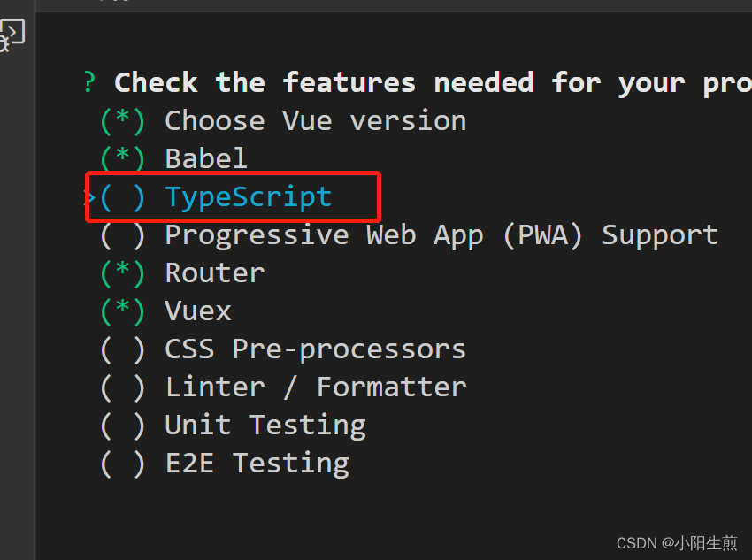Click the 'Unit Testing' label

coord(265,426)
